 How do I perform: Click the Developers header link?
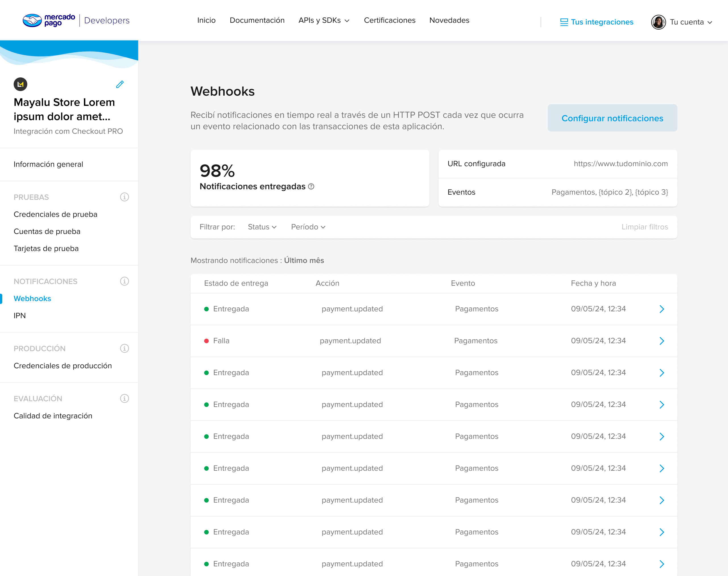tap(107, 20)
